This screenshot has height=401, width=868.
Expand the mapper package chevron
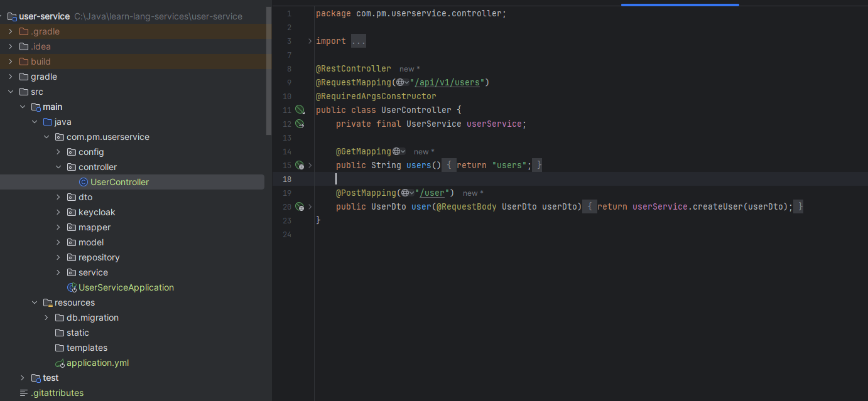58,227
